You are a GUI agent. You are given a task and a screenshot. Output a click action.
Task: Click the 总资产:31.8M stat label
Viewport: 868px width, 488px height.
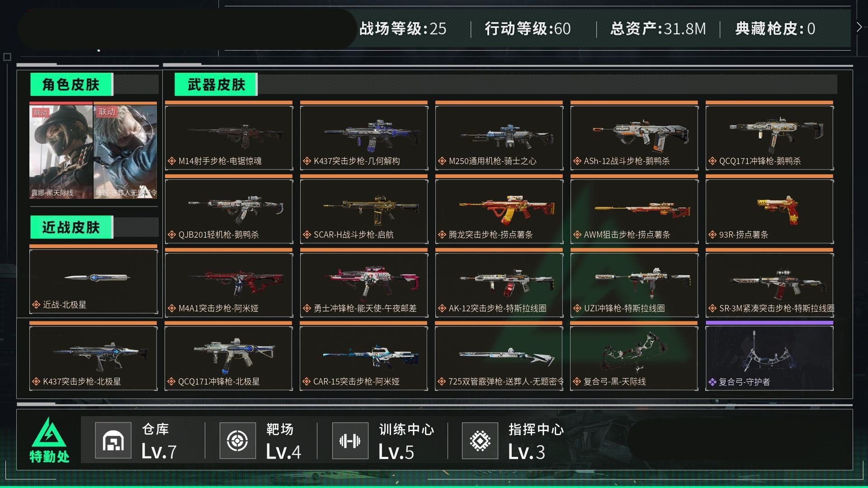point(658,28)
